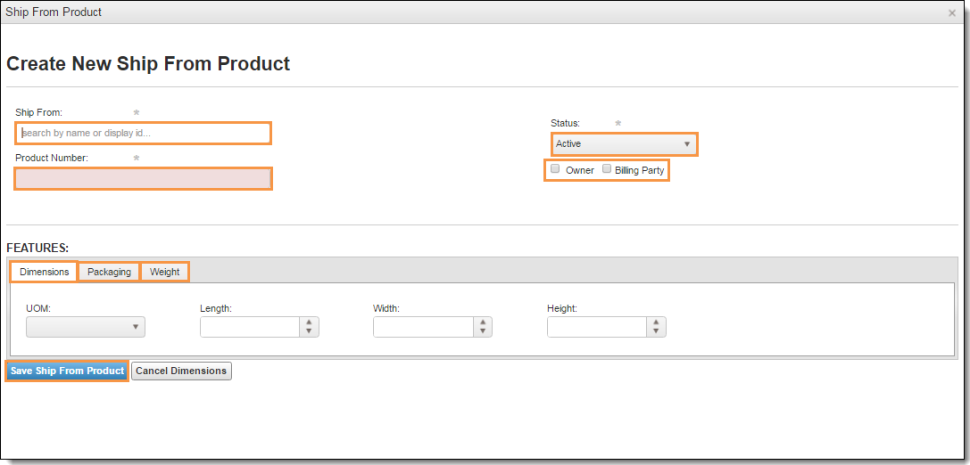The height and width of the screenshot is (465, 970).
Task: Click the Cancel Dimensions button
Action: coord(181,370)
